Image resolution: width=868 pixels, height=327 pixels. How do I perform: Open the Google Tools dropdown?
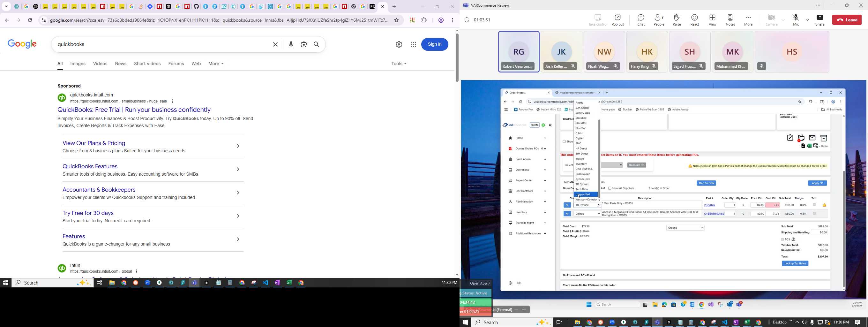399,64
